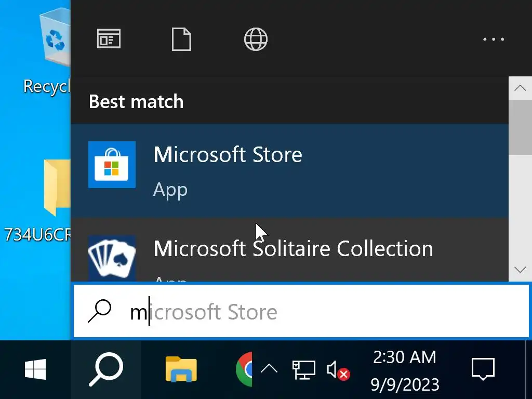Image resolution: width=532 pixels, height=399 pixels.
Task: Click in the search text box
Action: point(301,311)
